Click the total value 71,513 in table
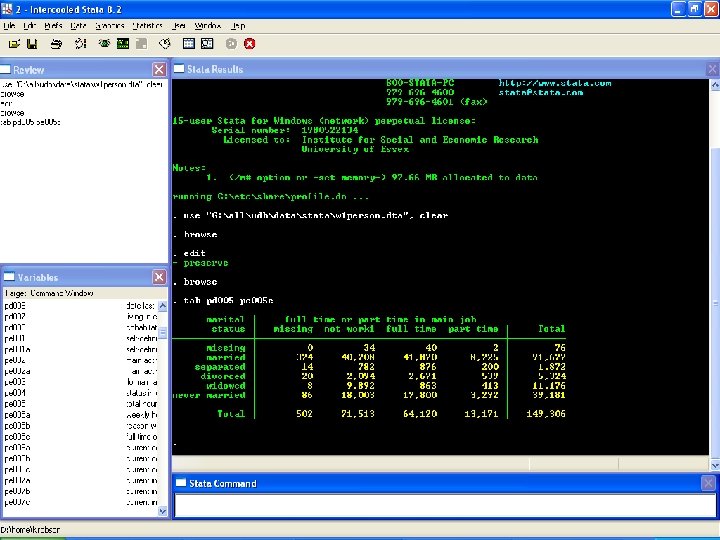 (x=357, y=414)
